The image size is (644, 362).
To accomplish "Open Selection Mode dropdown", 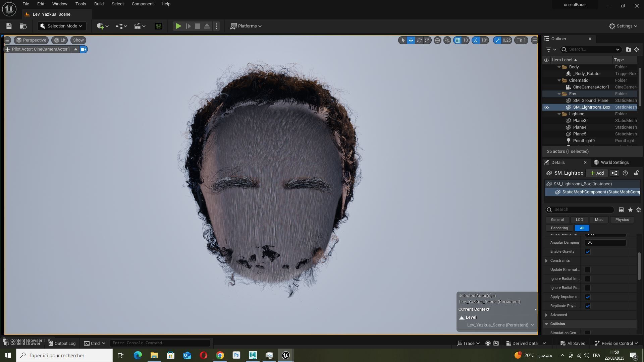I will (61, 26).
